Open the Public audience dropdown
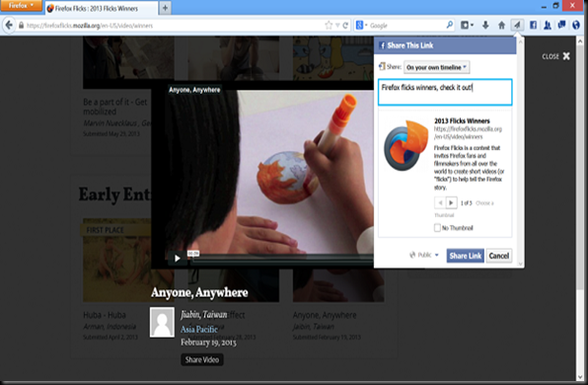 click(424, 255)
